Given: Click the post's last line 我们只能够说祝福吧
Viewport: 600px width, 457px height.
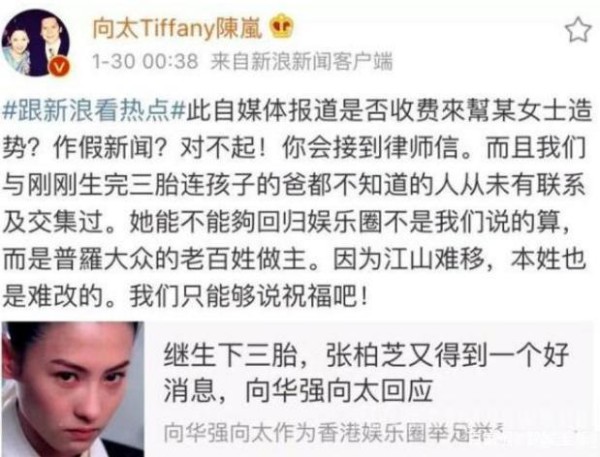Looking at the screenshot, I should click(x=185, y=296).
